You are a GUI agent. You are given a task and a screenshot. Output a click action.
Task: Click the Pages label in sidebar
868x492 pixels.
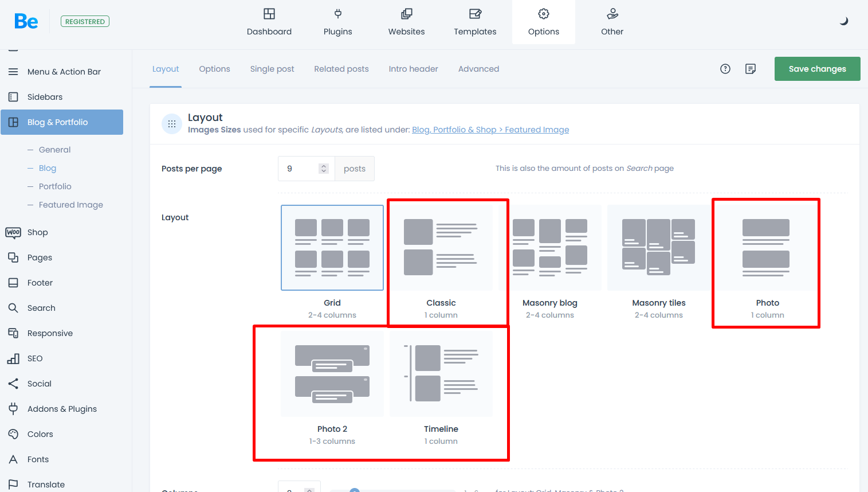tap(40, 257)
